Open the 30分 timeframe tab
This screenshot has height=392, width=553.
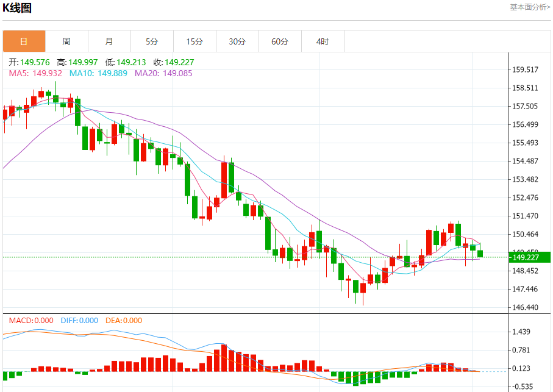[x=237, y=41]
